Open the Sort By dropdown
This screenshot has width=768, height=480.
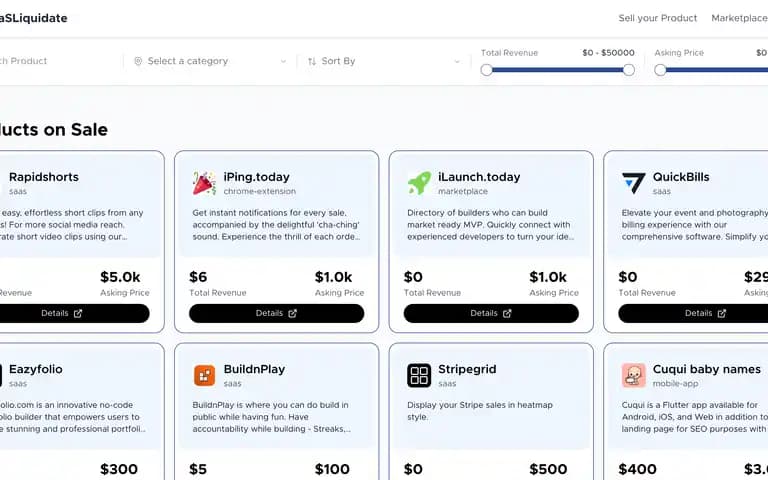point(384,61)
